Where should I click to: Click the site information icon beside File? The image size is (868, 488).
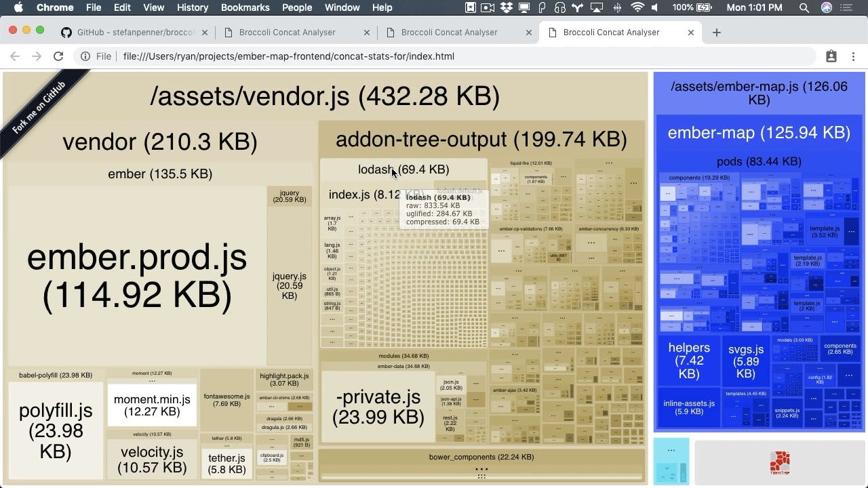click(x=85, y=56)
